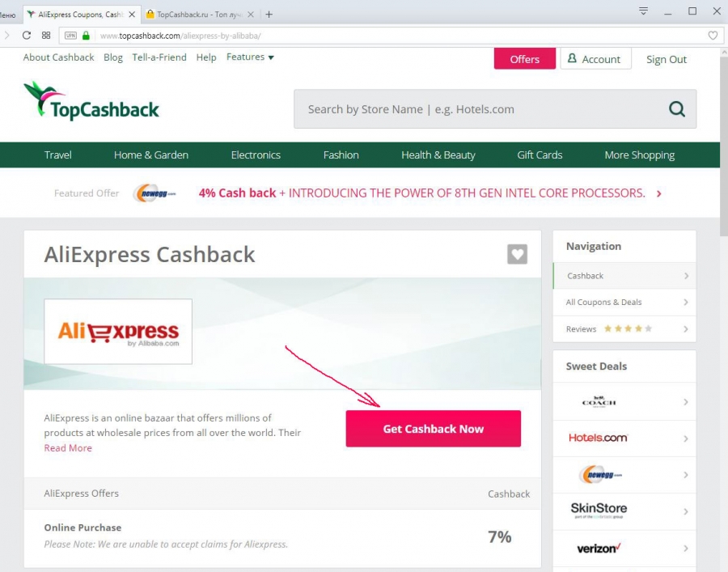The image size is (728, 572).
Task: Click the Get Cashback Now button
Action: point(434,429)
